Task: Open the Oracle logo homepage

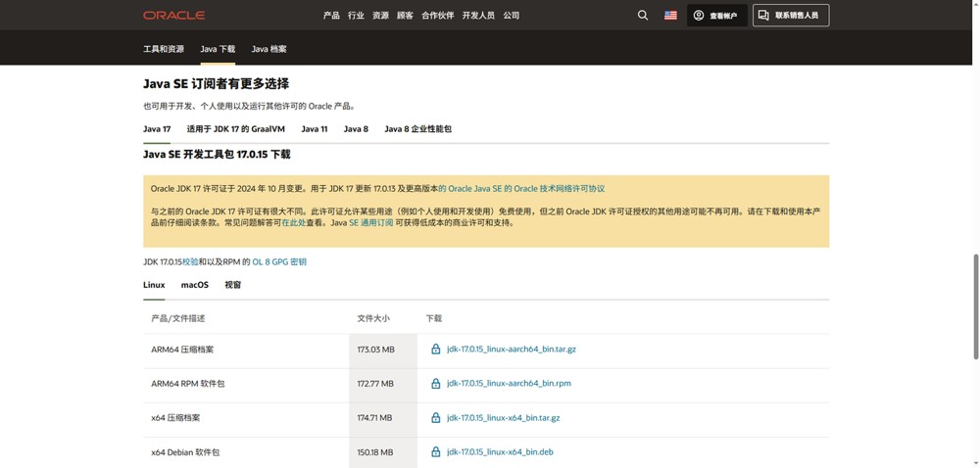Action: pyautogui.click(x=173, y=15)
